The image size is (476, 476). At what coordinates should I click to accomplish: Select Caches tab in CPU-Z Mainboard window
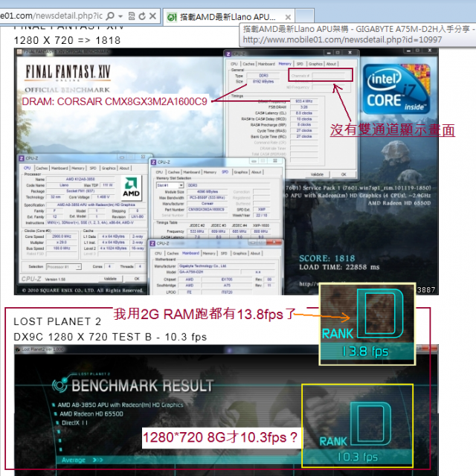click(173, 253)
